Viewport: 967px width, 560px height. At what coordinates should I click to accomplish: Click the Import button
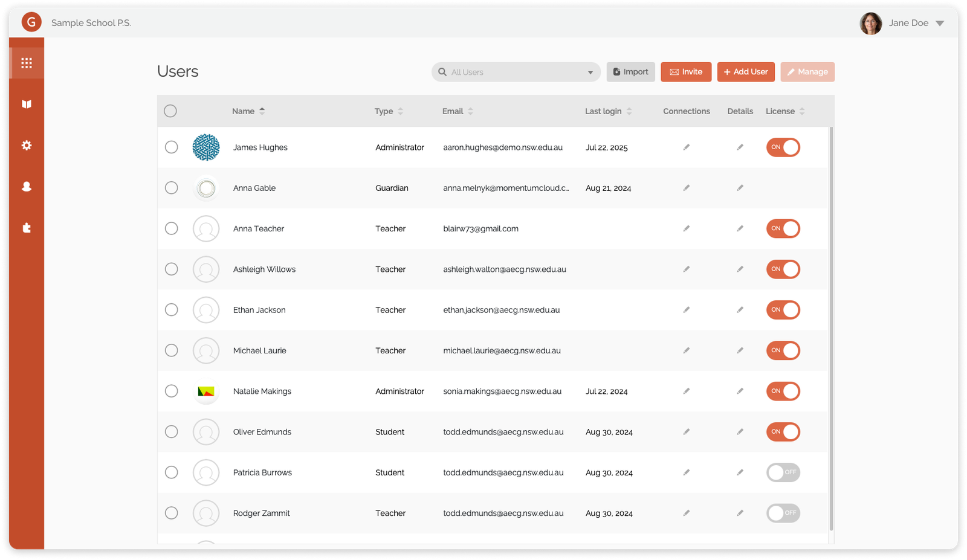click(630, 72)
